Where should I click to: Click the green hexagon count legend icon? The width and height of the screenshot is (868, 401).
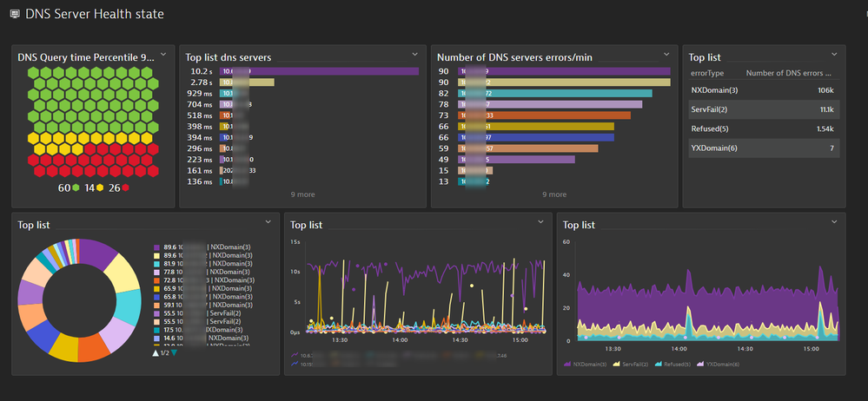(x=76, y=187)
